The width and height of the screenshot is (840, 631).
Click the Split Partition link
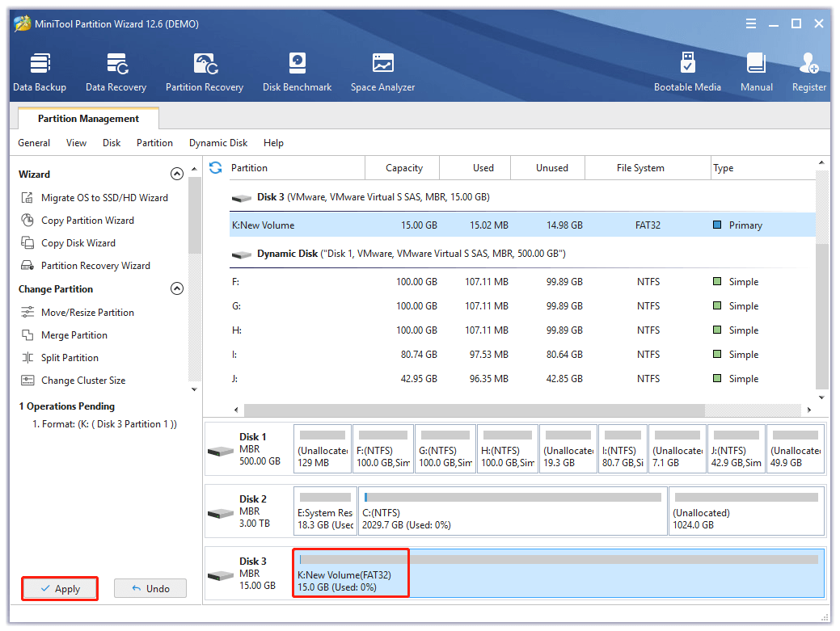tap(70, 358)
